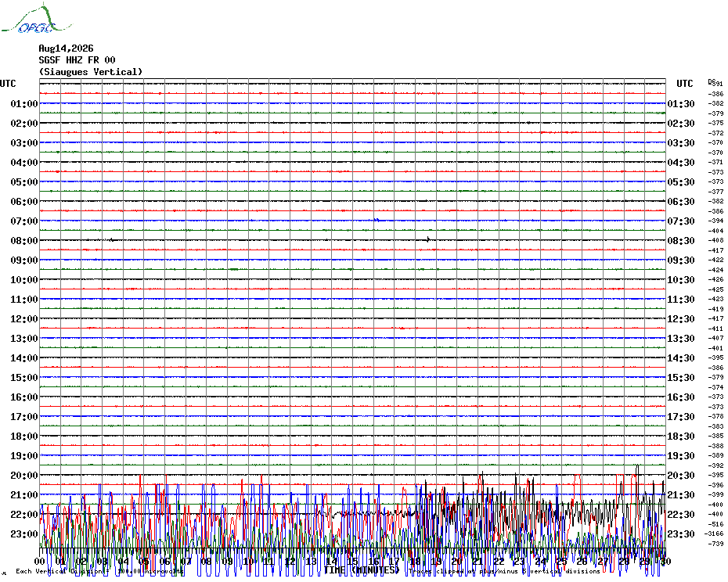Click the '20:30' right-side time label
The image size is (728, 582).
[681, 476]
